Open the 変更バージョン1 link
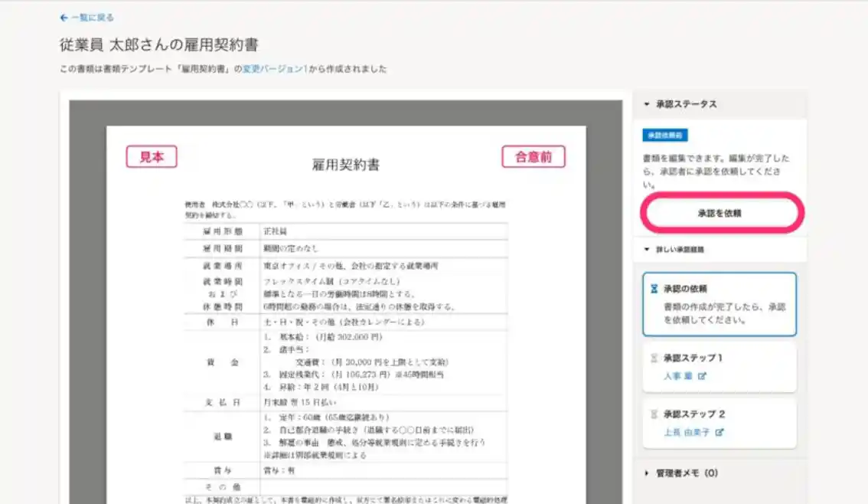The width and height of the screenshot is (868, 504). click(272, 69)
